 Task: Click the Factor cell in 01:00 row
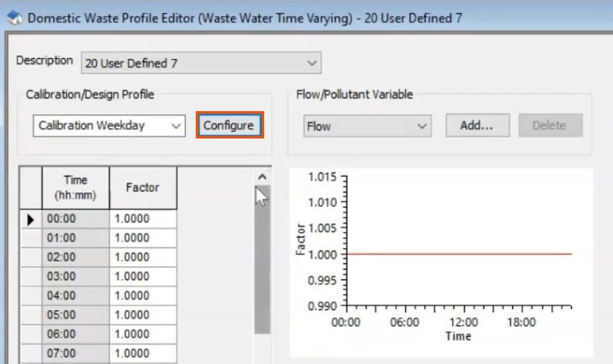coord(143,238)
